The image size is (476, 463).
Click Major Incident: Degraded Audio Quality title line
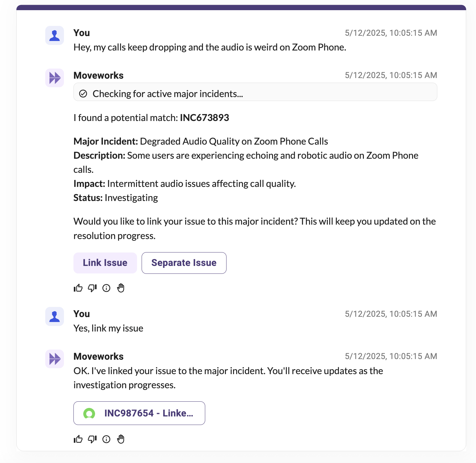tap(201, 141)
